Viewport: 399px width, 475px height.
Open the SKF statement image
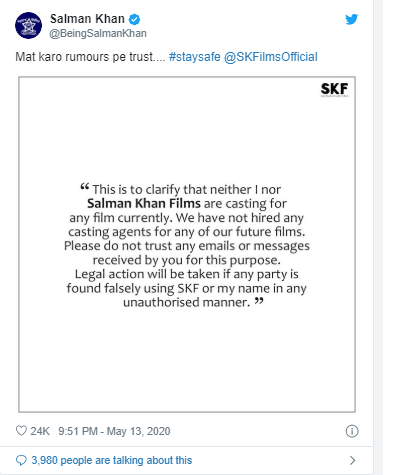tap(187, 244)
